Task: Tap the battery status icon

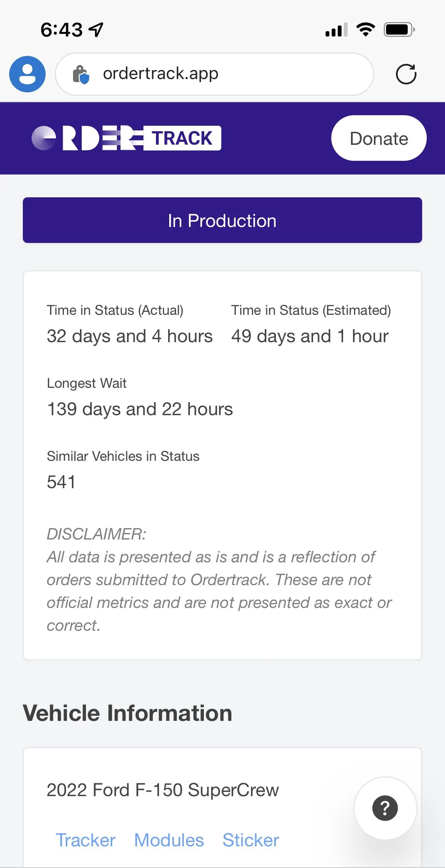Action: pos(399,29)
